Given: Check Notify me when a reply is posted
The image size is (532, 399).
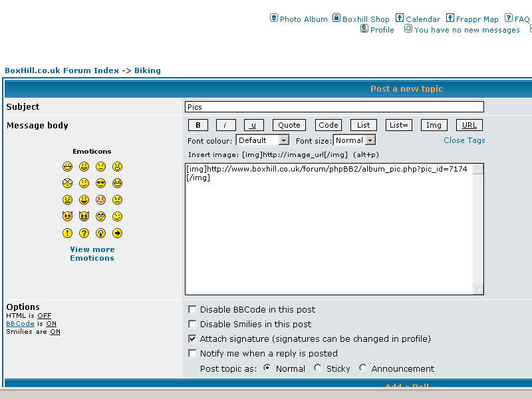Looking at the screenshot, I should pos(192,353).
